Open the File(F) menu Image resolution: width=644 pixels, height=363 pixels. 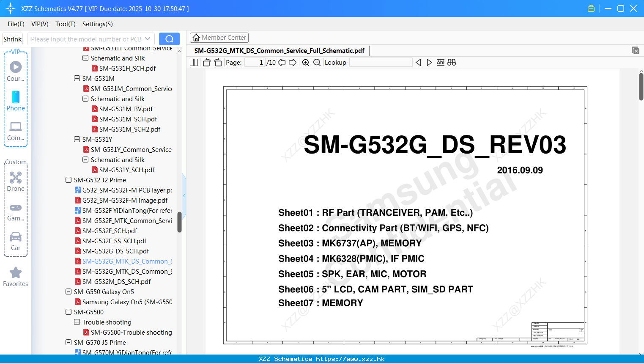point(16,24)
